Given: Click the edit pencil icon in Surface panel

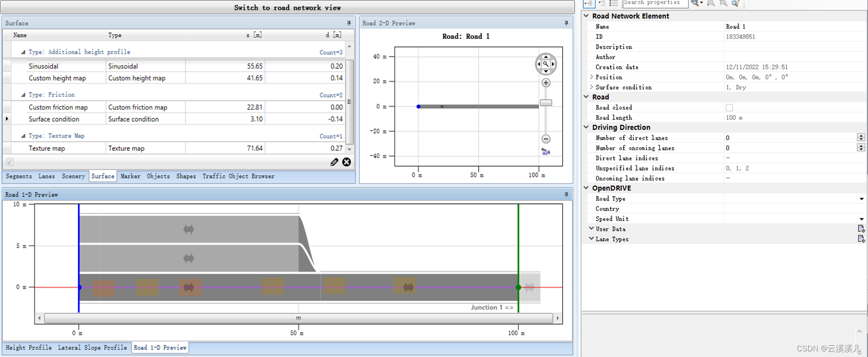Looking at the screenshot, I should [x=334, y=162].
